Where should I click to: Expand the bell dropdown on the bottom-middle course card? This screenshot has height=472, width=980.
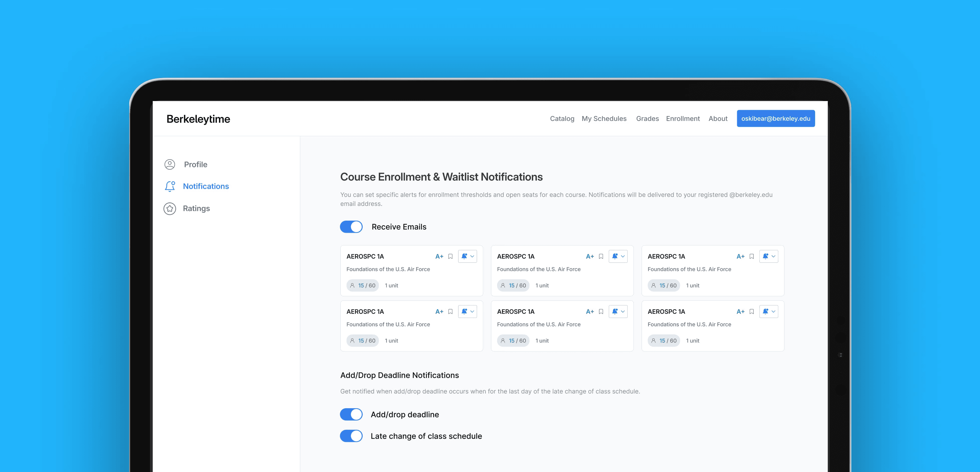coord(618,312)
